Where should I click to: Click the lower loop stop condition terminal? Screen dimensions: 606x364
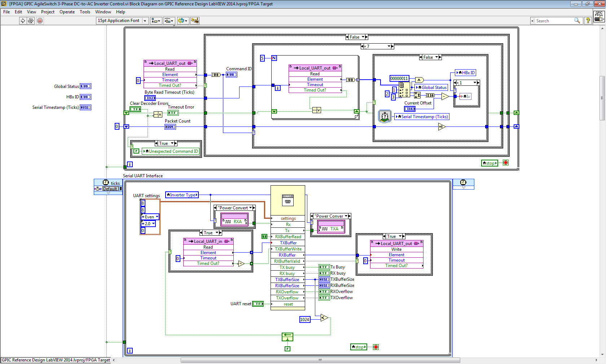coord(376,347)
